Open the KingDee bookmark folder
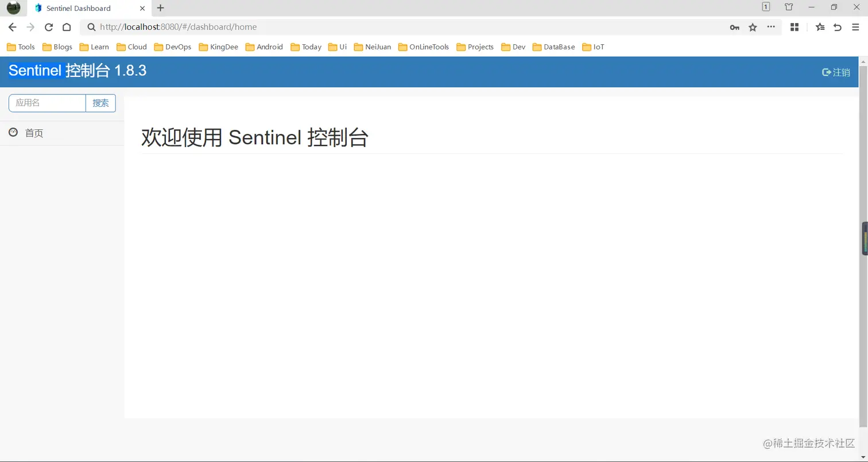Image resolution: width=868 pixels, height=462 pixels. 218,47
